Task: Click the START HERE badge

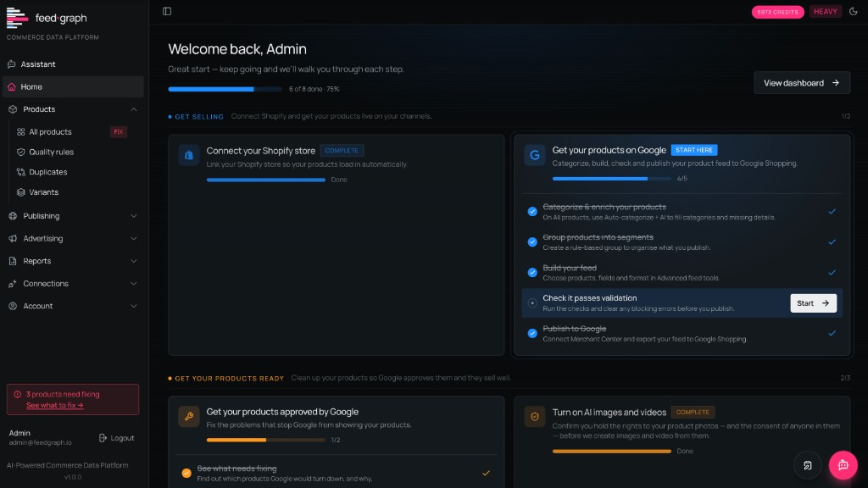Action: coord(694,150)
